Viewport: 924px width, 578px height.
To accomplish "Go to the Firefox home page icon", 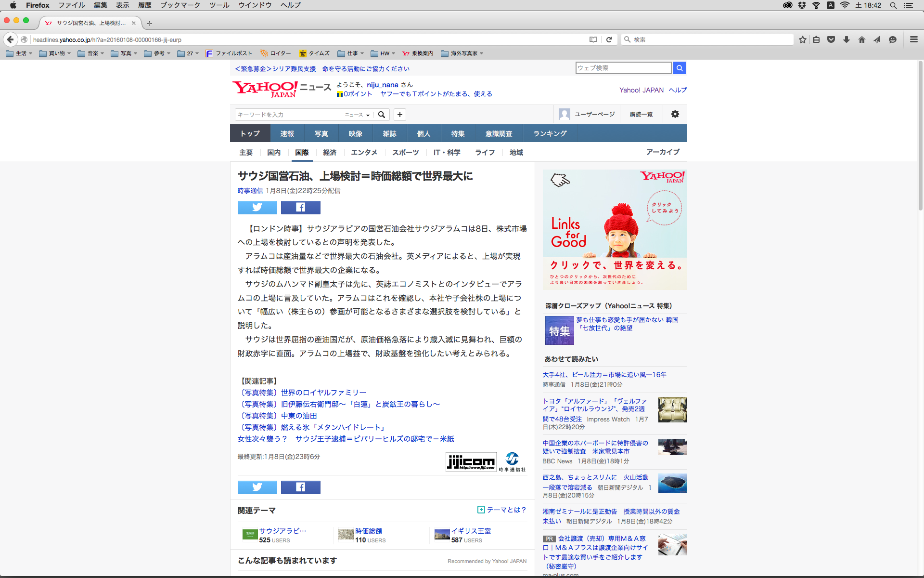I will click(x=861, y=39).
